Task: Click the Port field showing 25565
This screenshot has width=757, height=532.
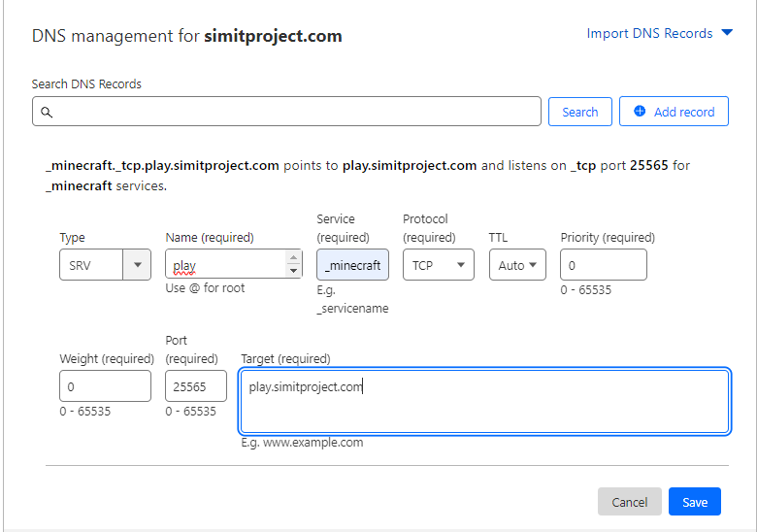Action: pos(196,385)
